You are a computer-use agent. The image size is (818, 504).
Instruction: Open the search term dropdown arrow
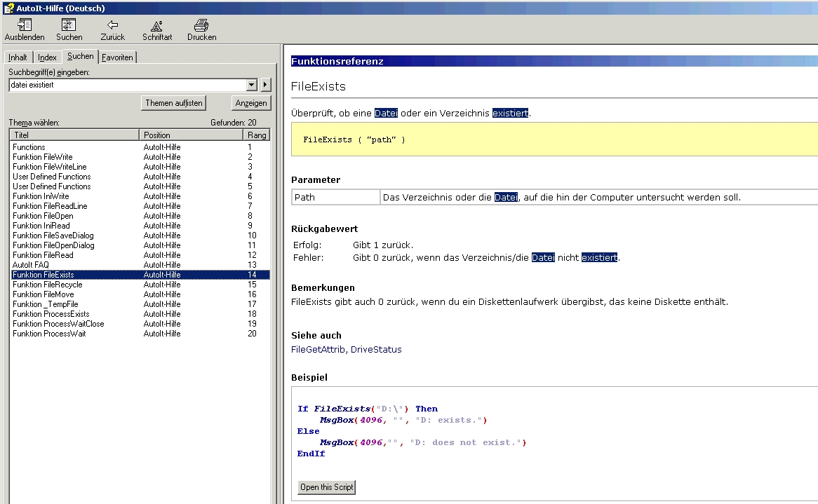pos(253,85)
